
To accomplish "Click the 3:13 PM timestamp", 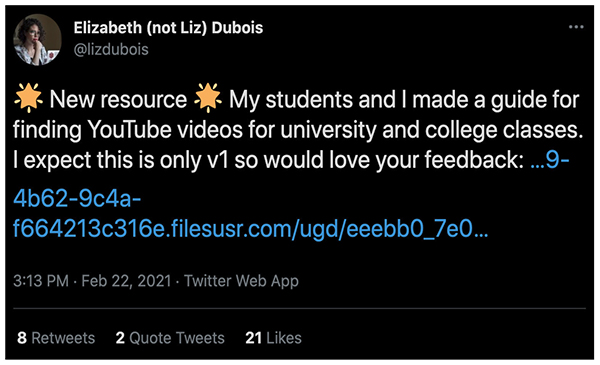I will [x=41, y=281].
